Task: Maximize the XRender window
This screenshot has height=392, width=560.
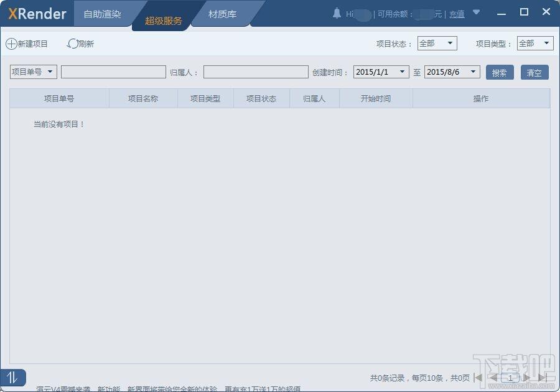Action: (x=524, y=12)
